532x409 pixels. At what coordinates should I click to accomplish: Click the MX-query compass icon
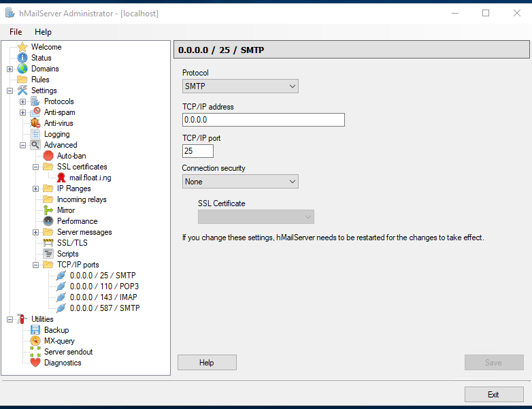[35, 341]
